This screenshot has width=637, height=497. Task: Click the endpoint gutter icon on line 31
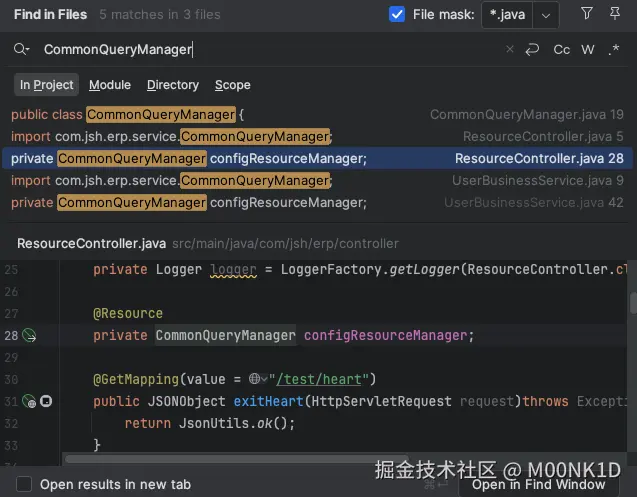(x=29, y=401)
